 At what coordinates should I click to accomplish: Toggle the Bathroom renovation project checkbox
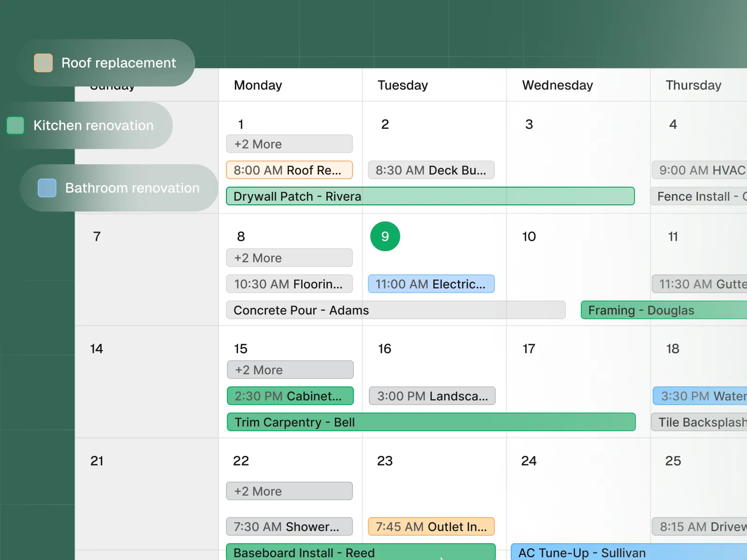(46, 188)
